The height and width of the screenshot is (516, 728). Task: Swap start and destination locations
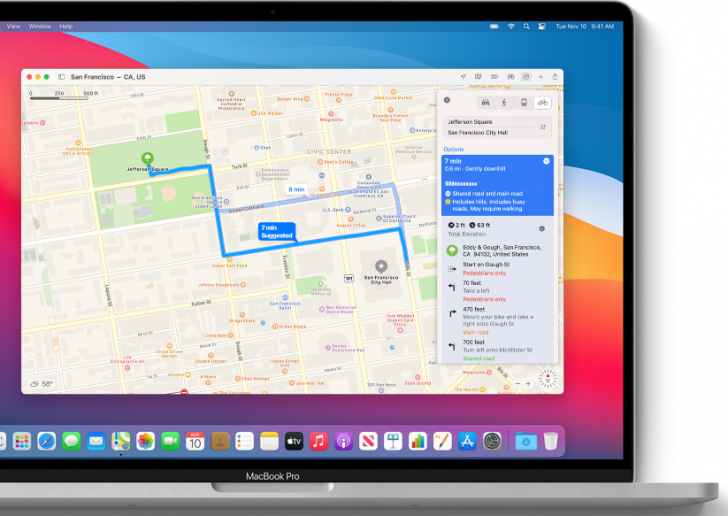point(543,127)
